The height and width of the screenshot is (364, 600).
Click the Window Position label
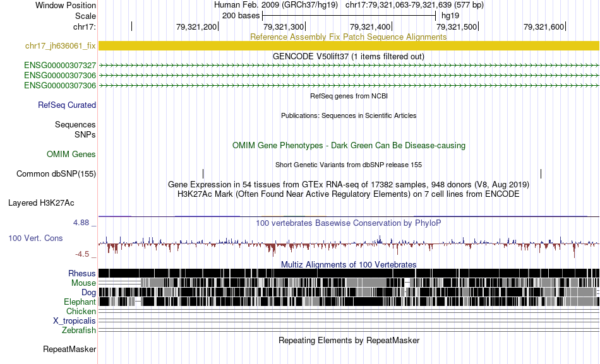click(66, 5)
